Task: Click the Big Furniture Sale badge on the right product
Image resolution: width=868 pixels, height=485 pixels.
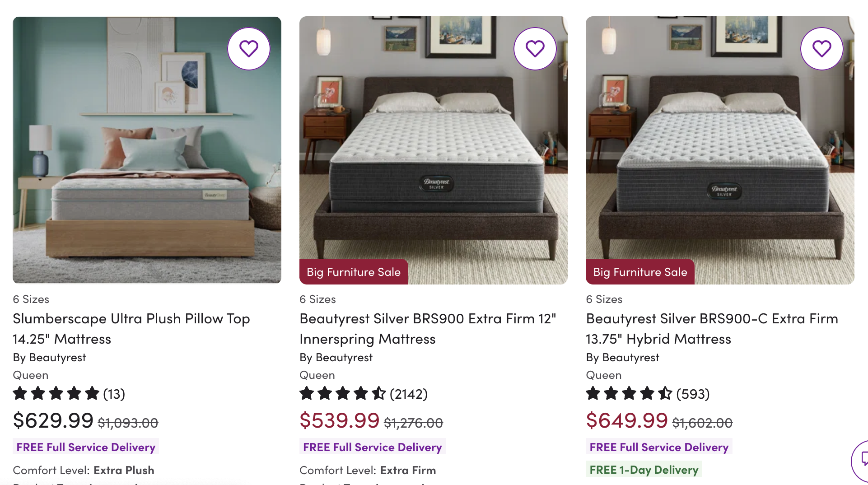Action: [x=639, y=271]
